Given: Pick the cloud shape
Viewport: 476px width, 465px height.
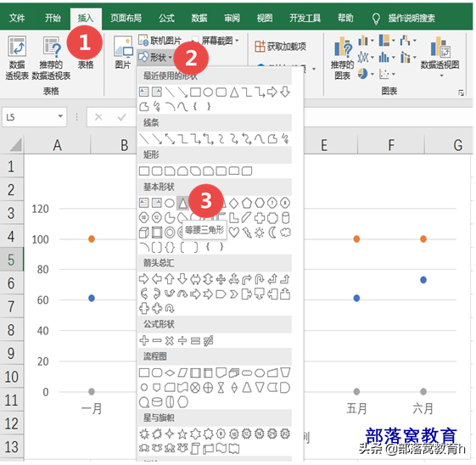Looking at the screenshot, I should [x=285, y=232].
